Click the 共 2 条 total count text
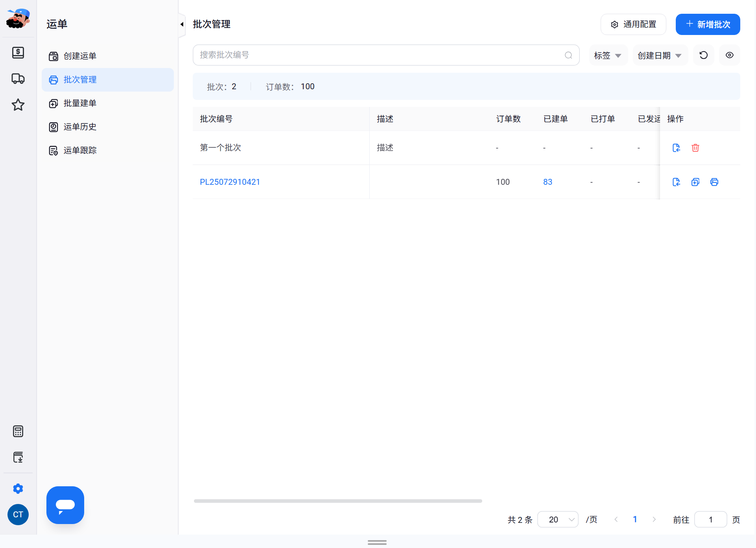 point(520,520)
